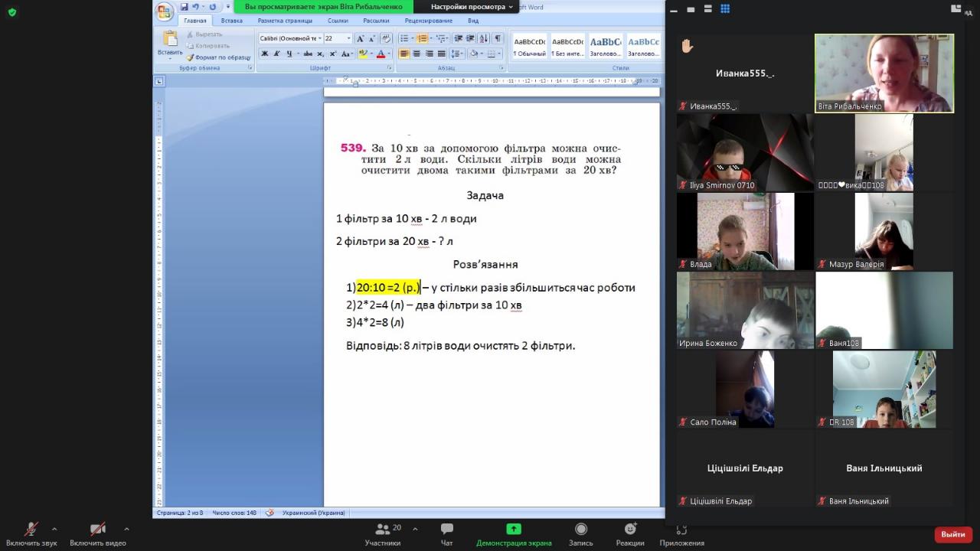This screenshot has height=551, width=980.
Task: Open the Участники participants list
Action: tap(383, 533)
